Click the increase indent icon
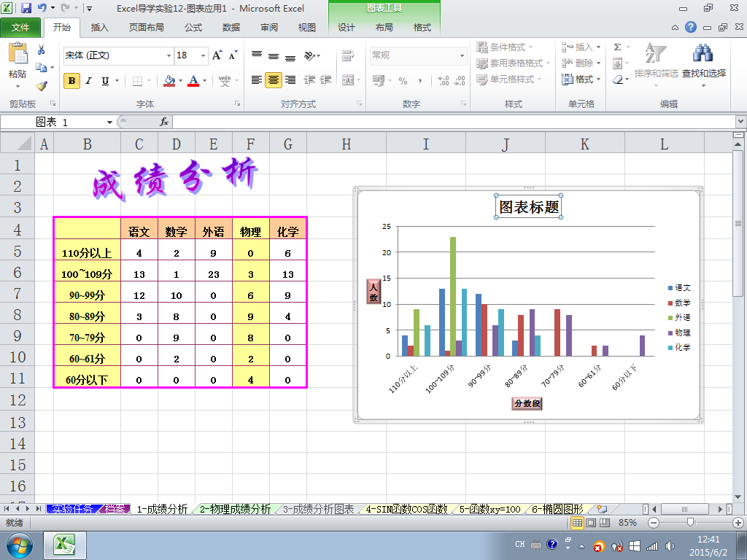Image resolution: width=747 pixels, height=560 pixels. pyautogui.click(x=326, y=80)
